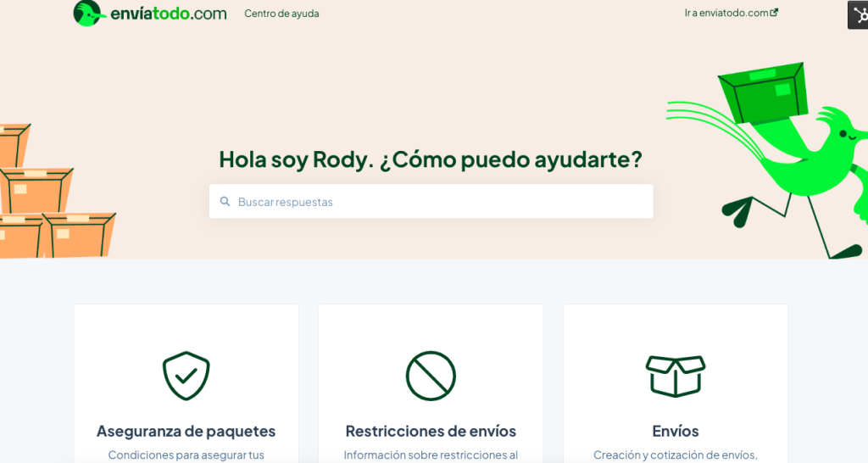
Task: Click the Información sobre restricciones description text
Action: (x=431, y=455)
